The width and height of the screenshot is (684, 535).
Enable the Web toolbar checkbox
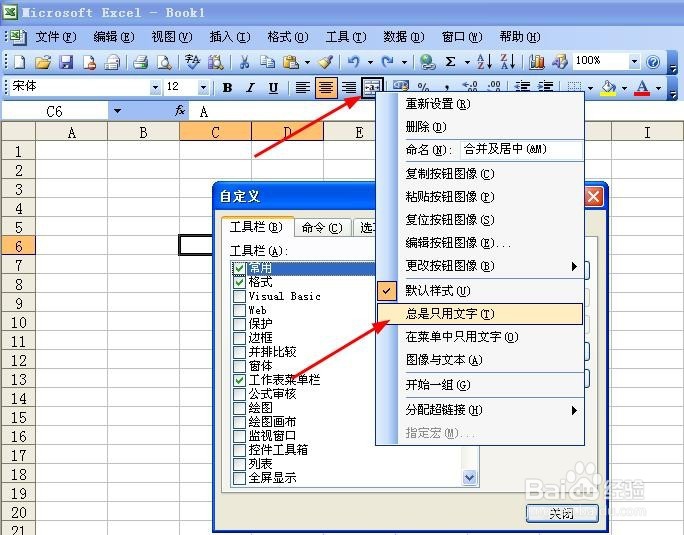click(239, 310)
